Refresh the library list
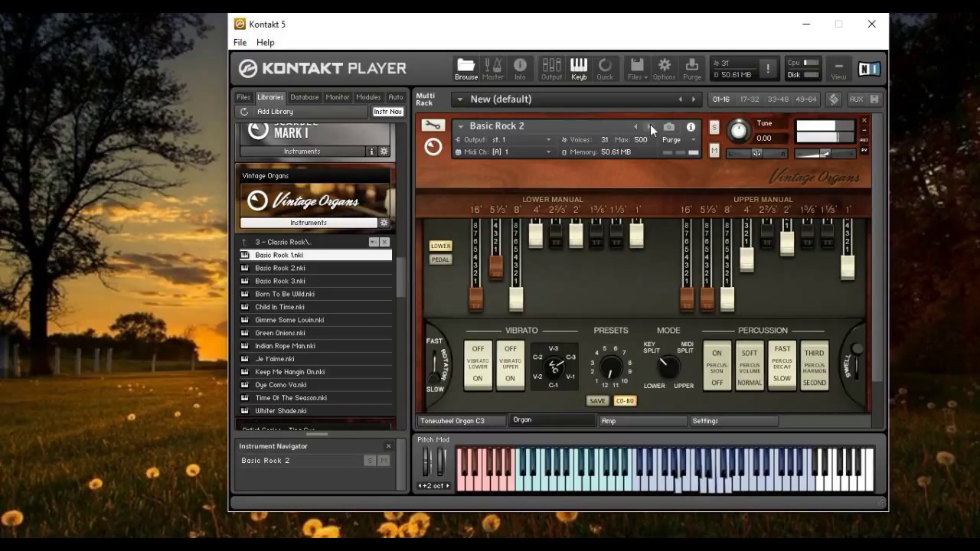This screenshot has width=980, height=551. pos(244,112)
